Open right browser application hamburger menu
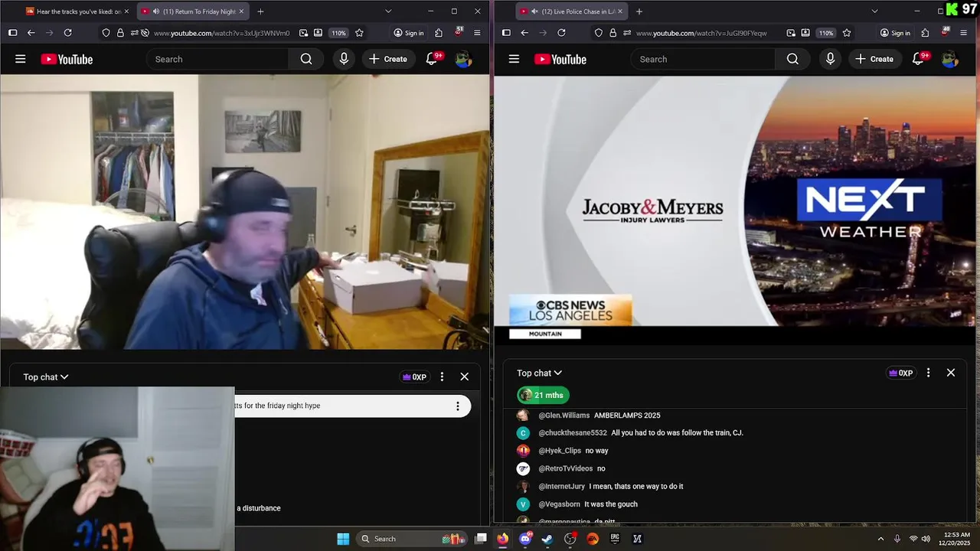 (963, 33)
